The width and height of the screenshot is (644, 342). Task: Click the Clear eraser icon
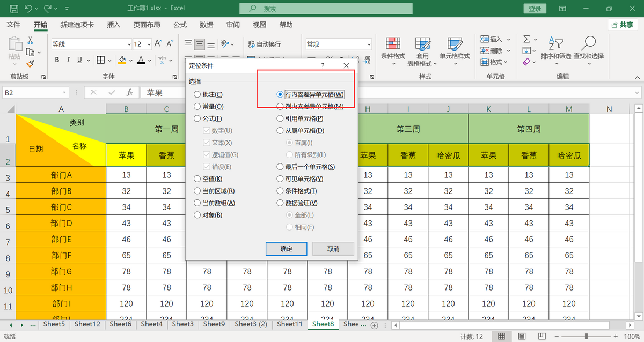tap(526, 62)
